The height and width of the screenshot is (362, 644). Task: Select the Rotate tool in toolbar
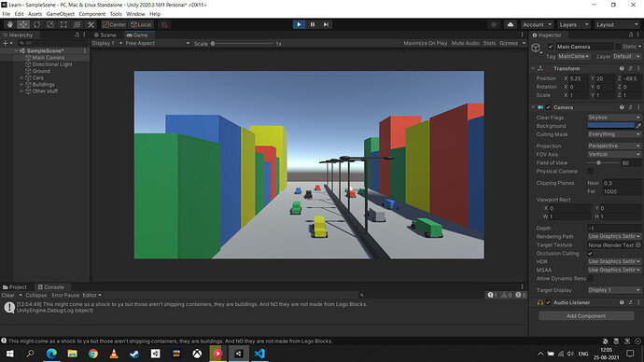37,24
